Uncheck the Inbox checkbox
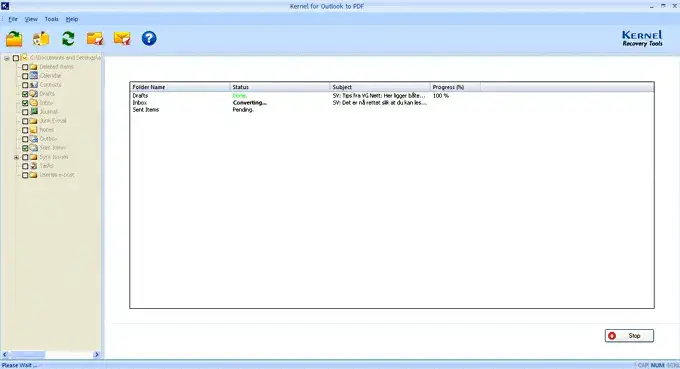The image size is (680, 369). pos(25,103)
